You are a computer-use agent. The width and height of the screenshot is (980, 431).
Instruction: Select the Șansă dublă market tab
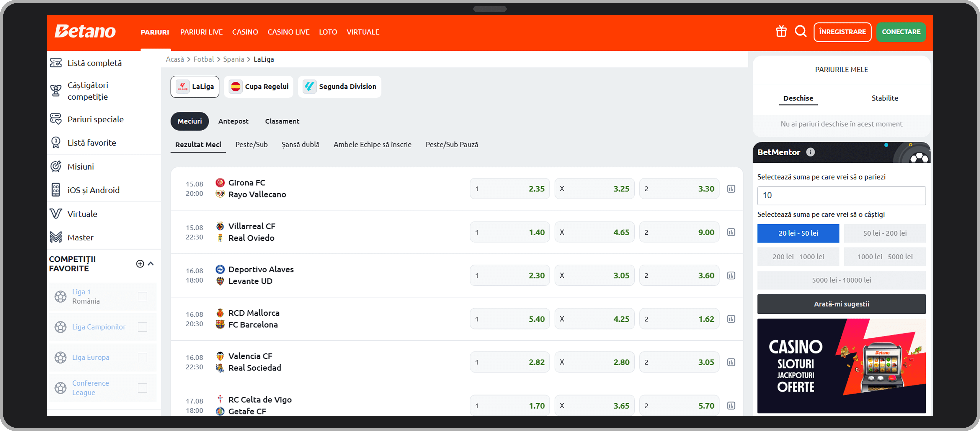(x=300, y=145)
